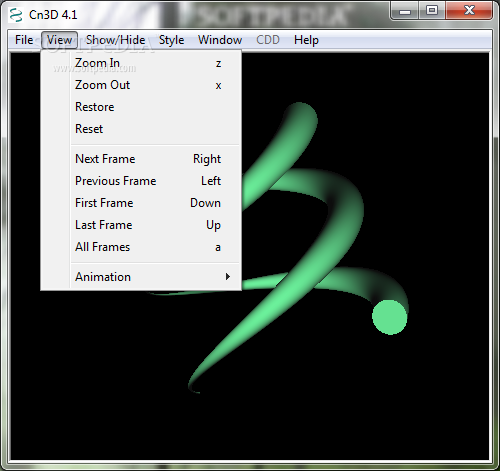Maximize the Cn3D window
The height and width of the screenshot is (471, 500).
[431, 11]
